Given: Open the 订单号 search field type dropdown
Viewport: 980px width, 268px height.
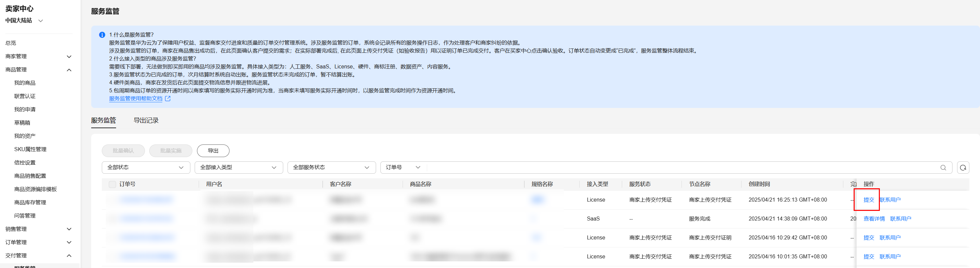Looking at the screenshot, I should point(403,167).
